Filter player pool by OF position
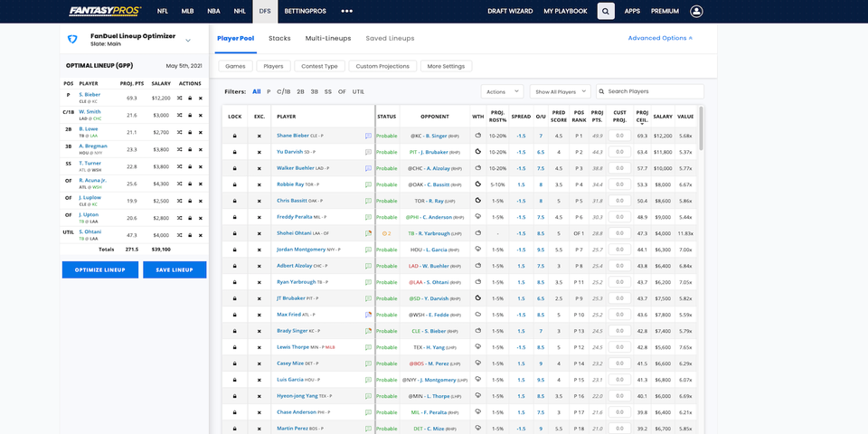 [342, 92]
